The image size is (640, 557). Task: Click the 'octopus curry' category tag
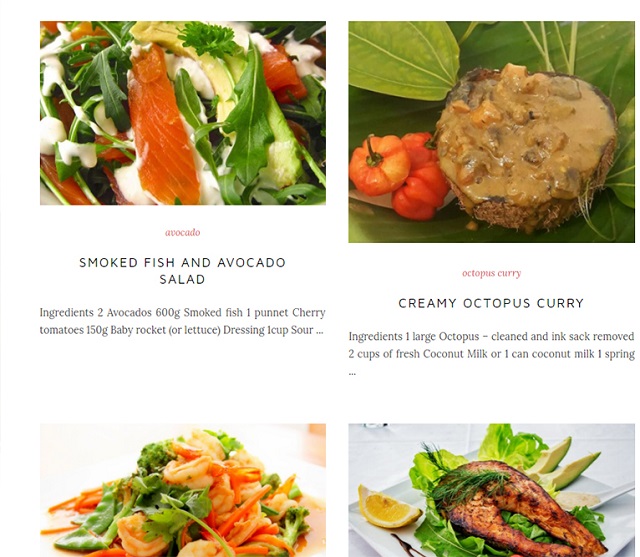(491, 273)
